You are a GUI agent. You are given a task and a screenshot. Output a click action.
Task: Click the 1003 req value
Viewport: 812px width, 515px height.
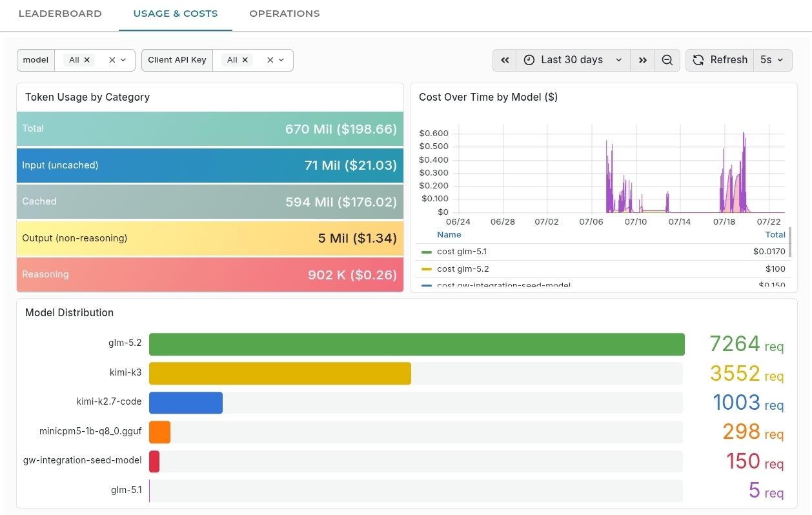click(x=748, y=403)
